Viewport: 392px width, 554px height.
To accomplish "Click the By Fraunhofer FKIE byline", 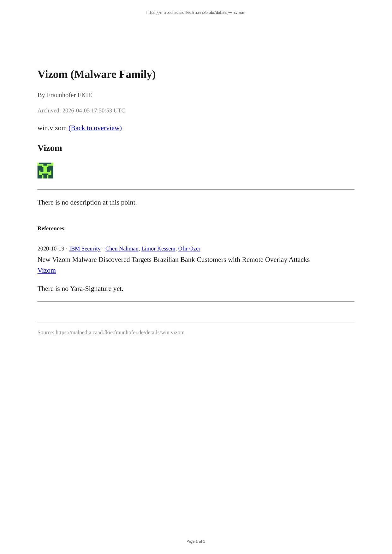I will (x=65, y=95).
